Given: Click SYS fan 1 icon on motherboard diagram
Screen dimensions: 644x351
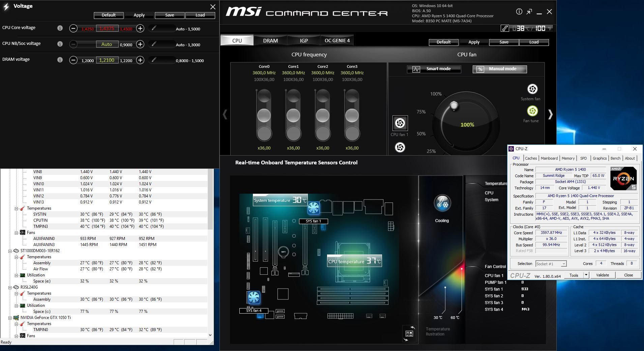Looking at the screenshot, I should coord(313,208).
